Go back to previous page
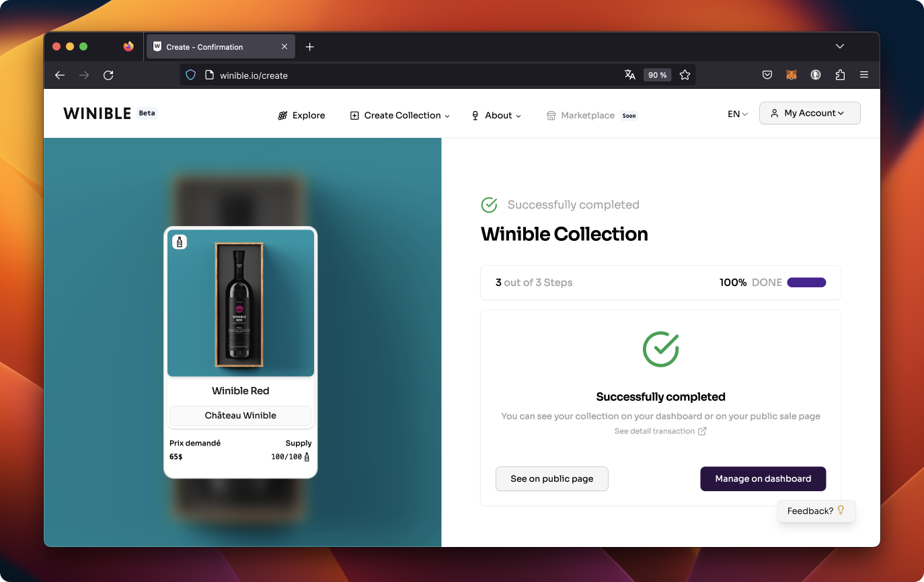 point(60,75)
